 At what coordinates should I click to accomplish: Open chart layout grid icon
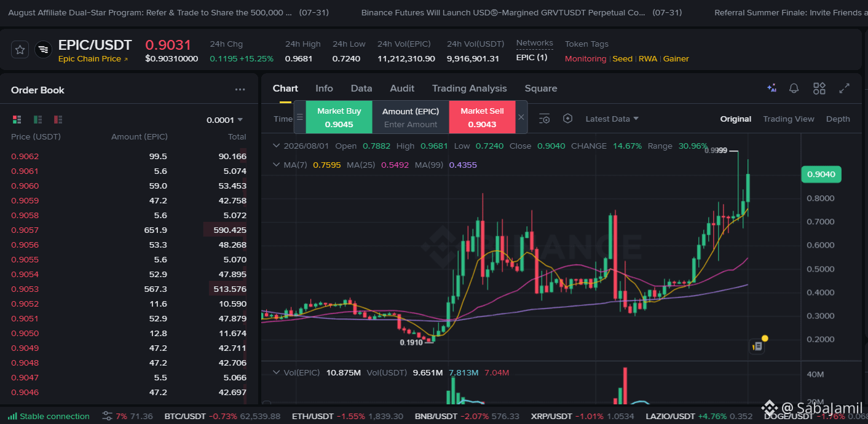coord(819,88)
